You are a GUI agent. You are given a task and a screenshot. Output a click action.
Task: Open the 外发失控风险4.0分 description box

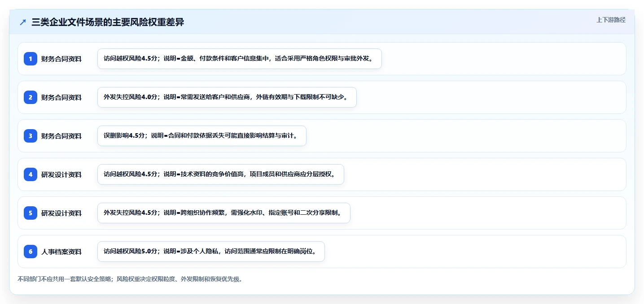pyautogui.click(x=227, y=97)
